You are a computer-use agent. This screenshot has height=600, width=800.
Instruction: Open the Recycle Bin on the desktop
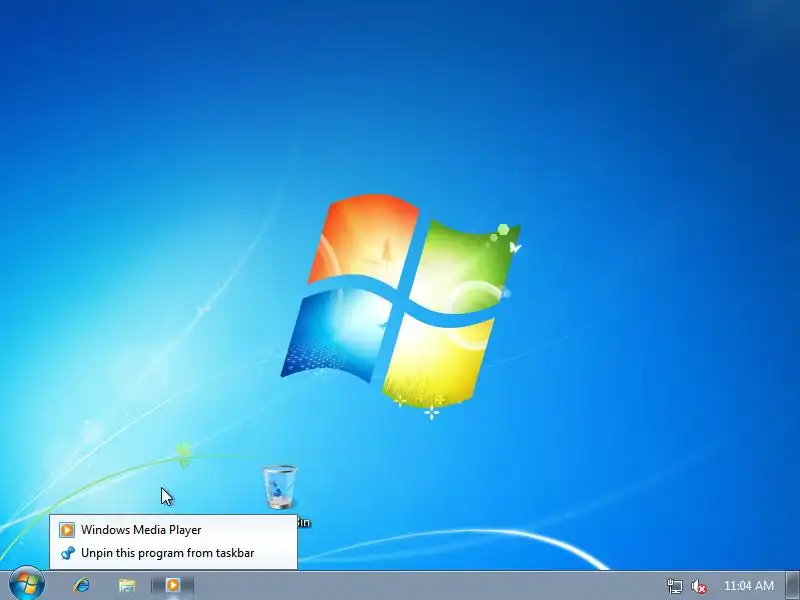[280, 487]
